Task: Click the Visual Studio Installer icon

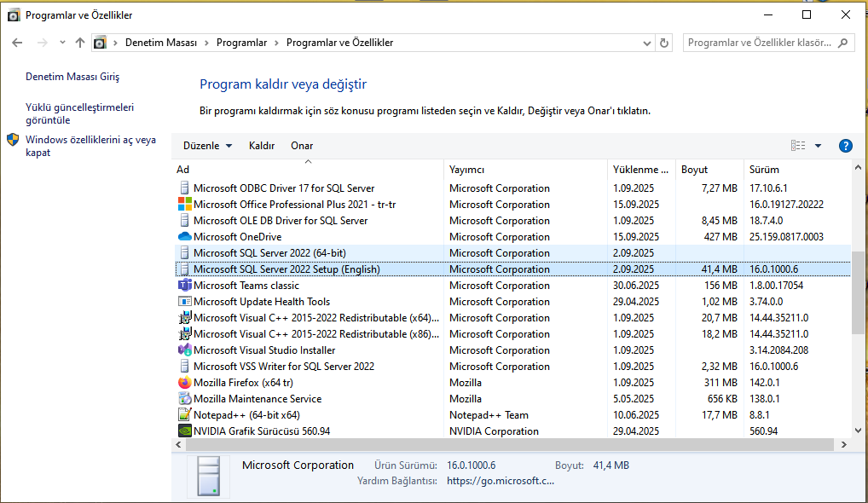Action: [185, 350]
